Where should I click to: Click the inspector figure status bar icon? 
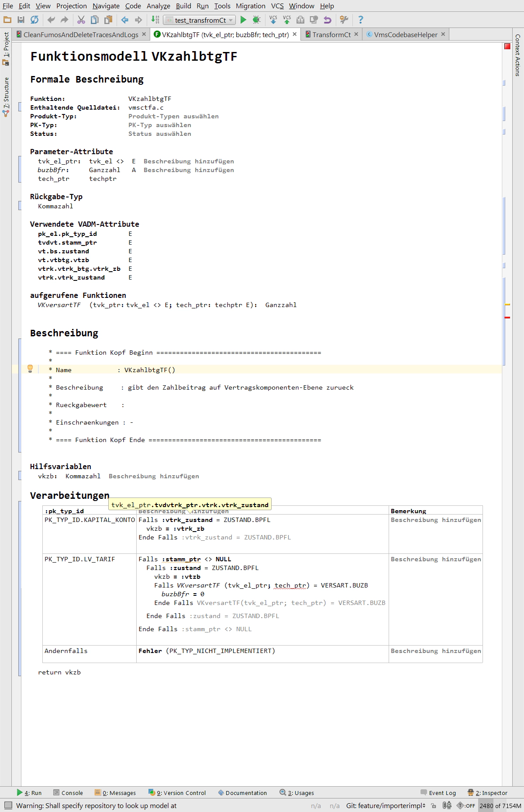[x=447, y=805]
